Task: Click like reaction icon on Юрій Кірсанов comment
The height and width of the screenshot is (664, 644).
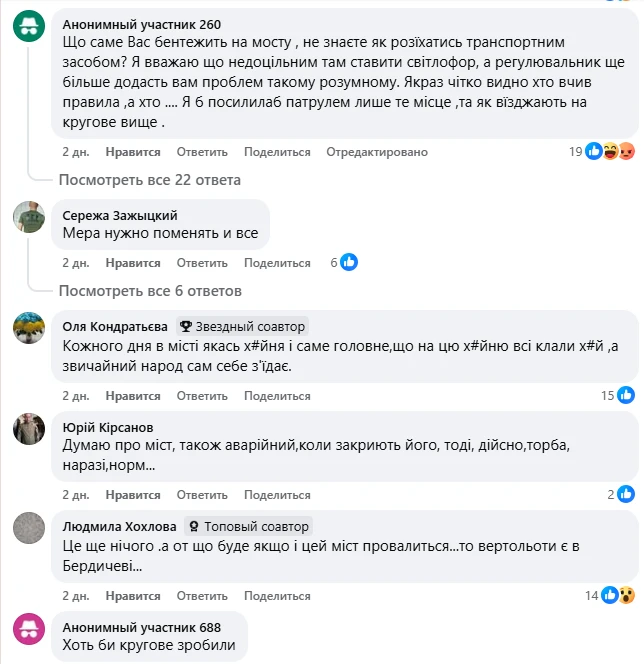Action: tap(626, 493)
